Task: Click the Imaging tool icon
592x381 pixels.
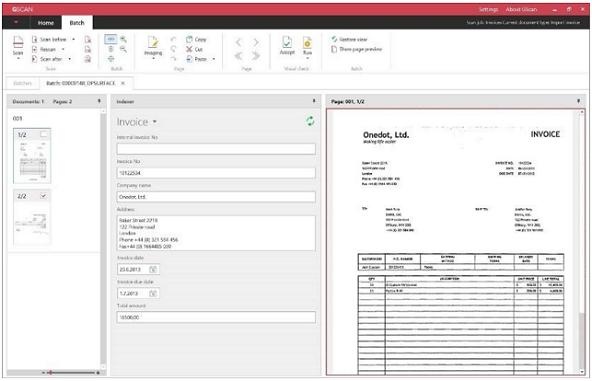Action: click(x=153, y=42)
